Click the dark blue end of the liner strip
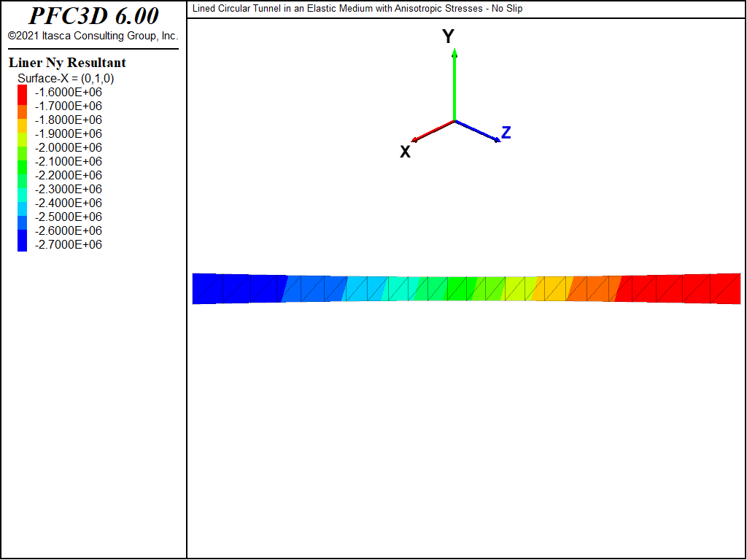 pyautogui.click(x=239, y=289)
